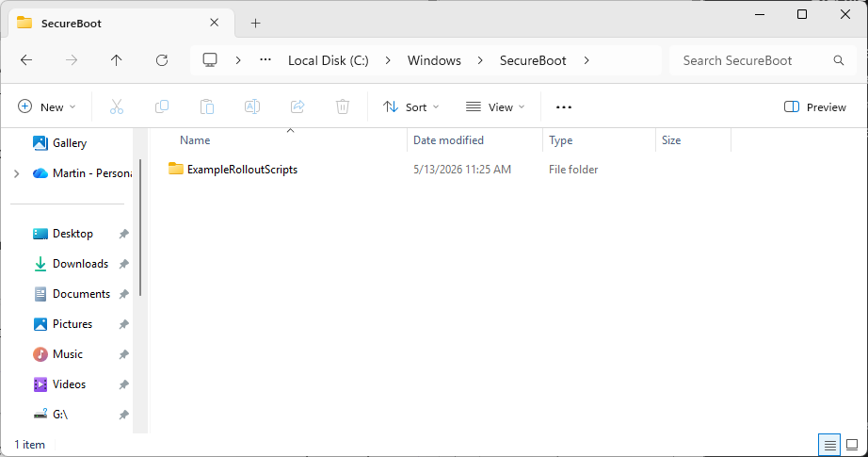Sort by the Name column header
Screen dimensions: 868x457
(195, 140)
